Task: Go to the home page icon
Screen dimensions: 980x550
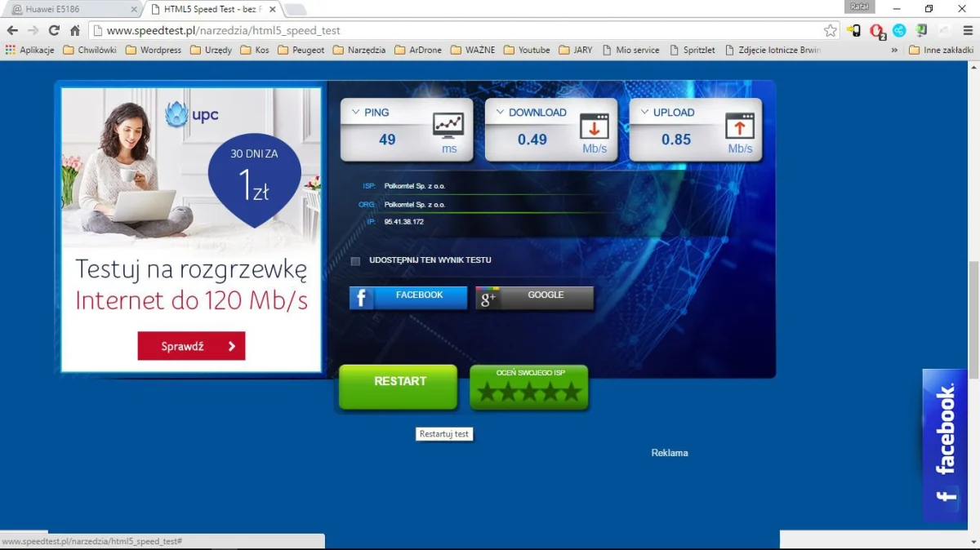Action: point(75,30)
